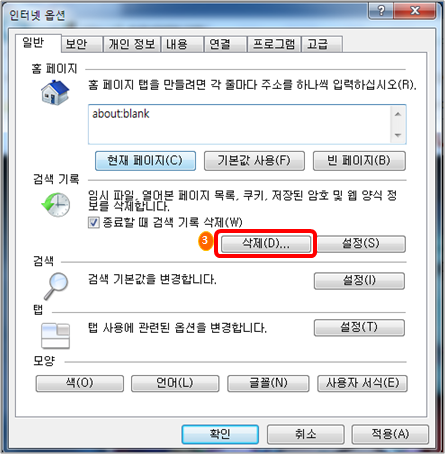The height and width of the screenshot is (454, 446).
Task: Open the 개인 정보 tab
Action: (x=132, y=44)
